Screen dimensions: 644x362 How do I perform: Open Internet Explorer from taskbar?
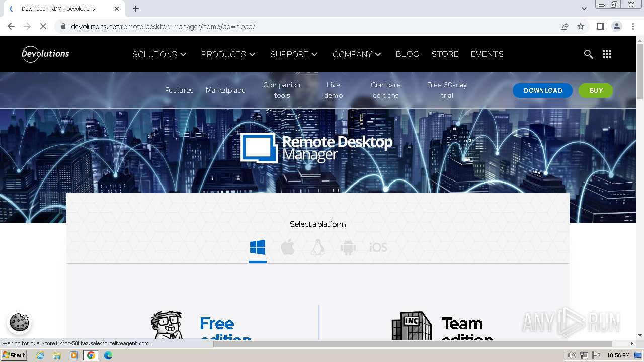[40, 355]
